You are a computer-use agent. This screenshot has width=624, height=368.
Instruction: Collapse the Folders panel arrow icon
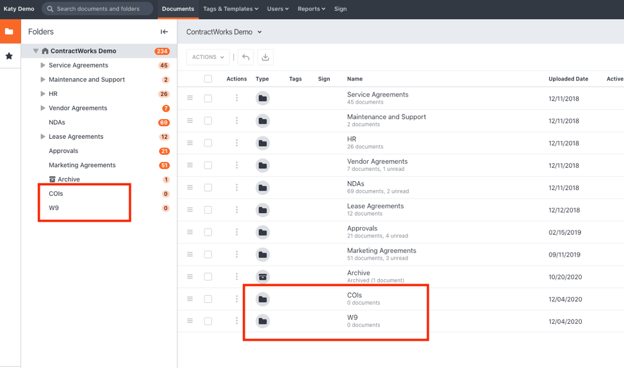[164, 32]
